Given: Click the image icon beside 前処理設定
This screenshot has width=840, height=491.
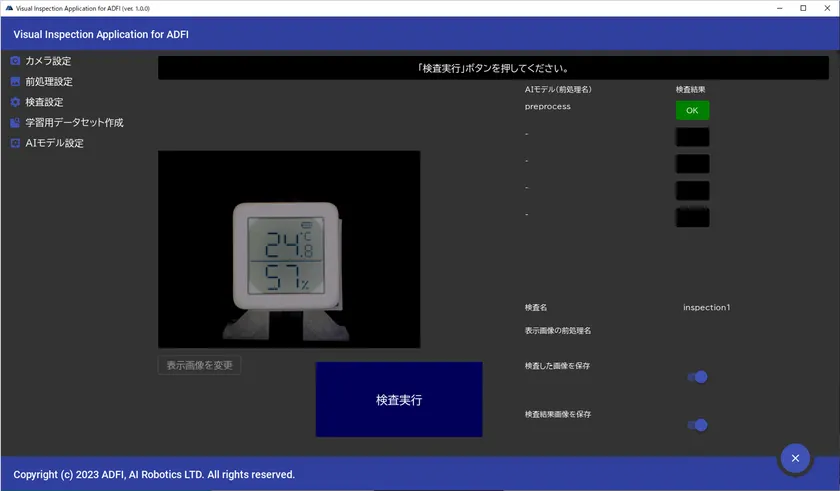Looking at the screenshot, I should point(15,81).
